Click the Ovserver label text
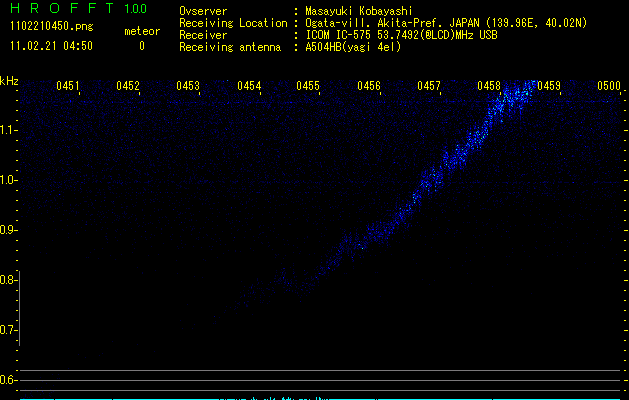 coord(203,11)
